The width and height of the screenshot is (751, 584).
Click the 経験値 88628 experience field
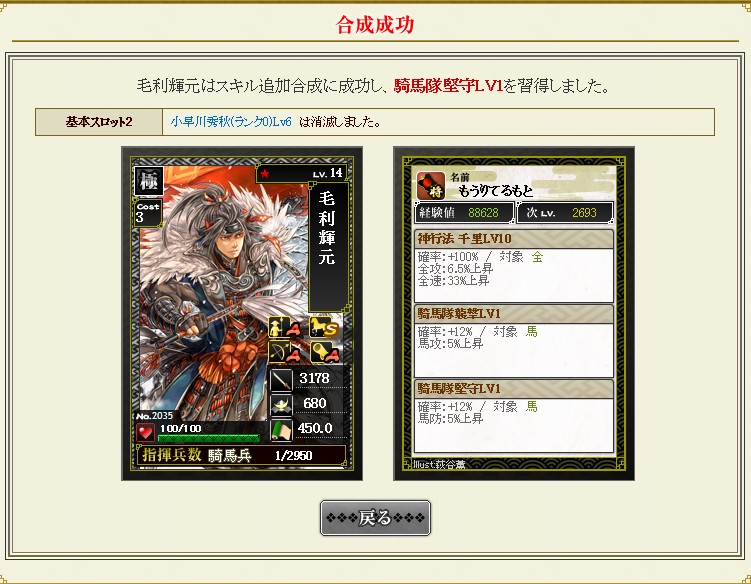click(464, 213)
